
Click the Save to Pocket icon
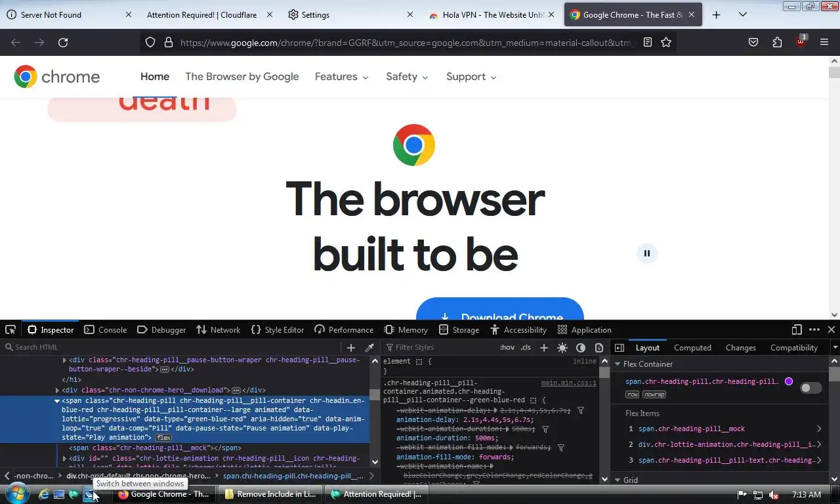(x=753, y=43)
